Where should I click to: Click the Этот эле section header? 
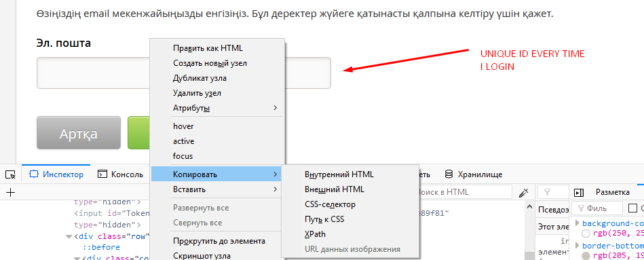pyautogui.click(x=553, y=226)
